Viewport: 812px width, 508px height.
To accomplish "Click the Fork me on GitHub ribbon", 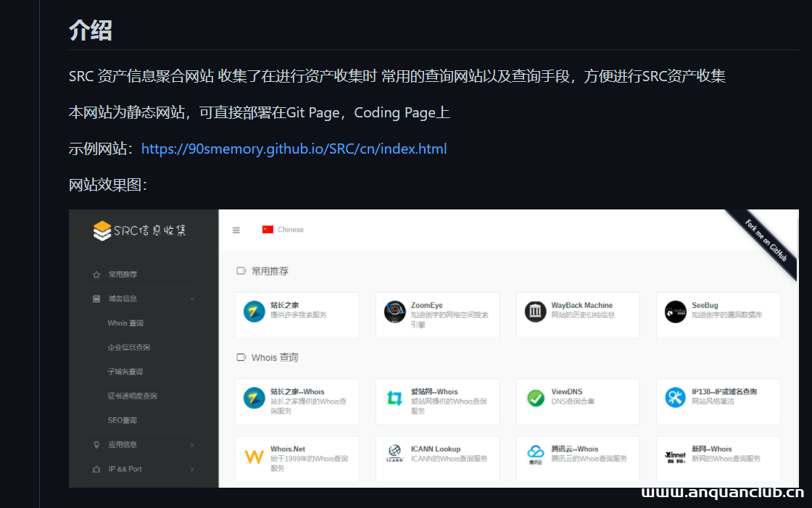I will pos(768,243).
